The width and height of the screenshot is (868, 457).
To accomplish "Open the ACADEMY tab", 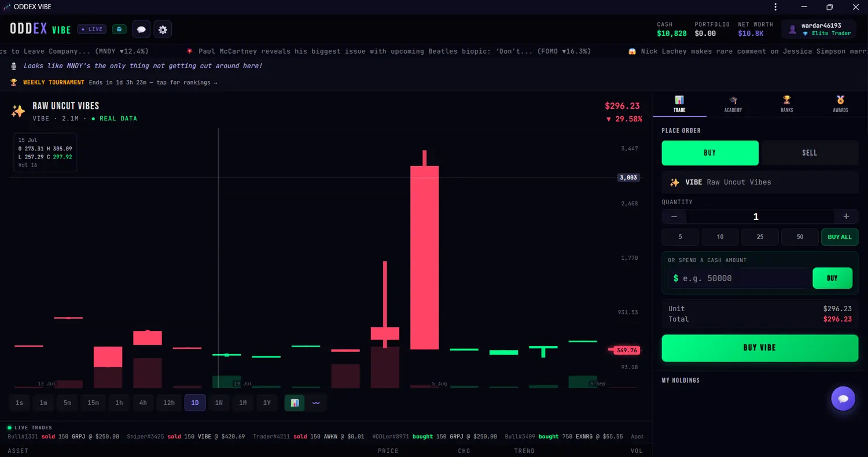I will pyautogui.click(x=733, y=104).
